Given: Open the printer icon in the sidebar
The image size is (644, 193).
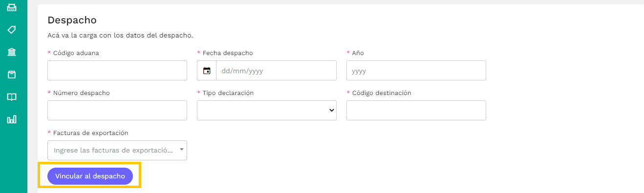Looking at the screenshot, I should [12, 7].
